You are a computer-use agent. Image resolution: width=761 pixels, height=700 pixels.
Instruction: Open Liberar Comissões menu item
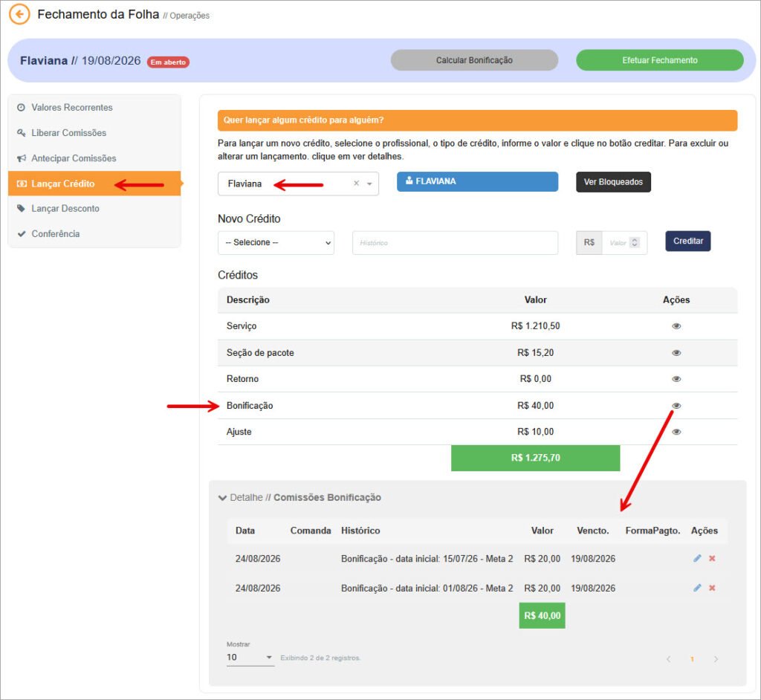(x=68, y=132)
